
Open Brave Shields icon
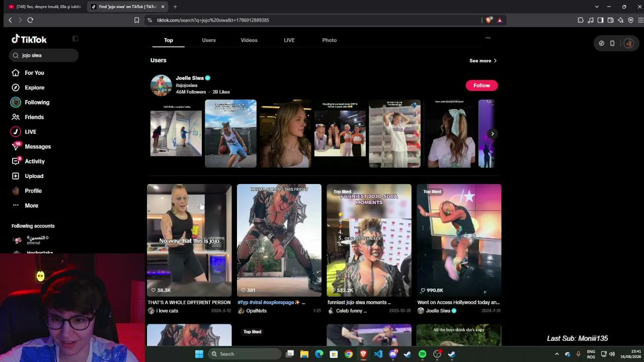pos(489,20)
